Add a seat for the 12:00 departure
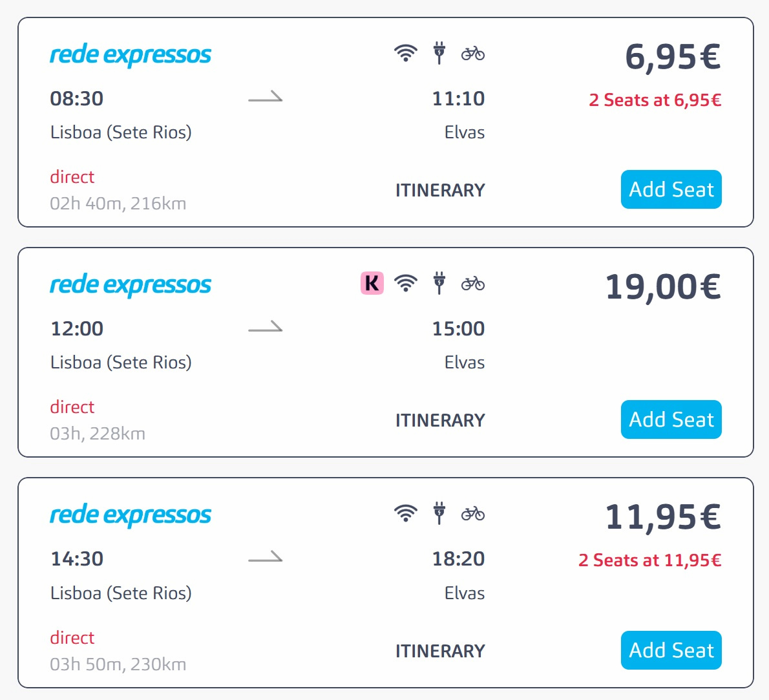 click(671, 419)
